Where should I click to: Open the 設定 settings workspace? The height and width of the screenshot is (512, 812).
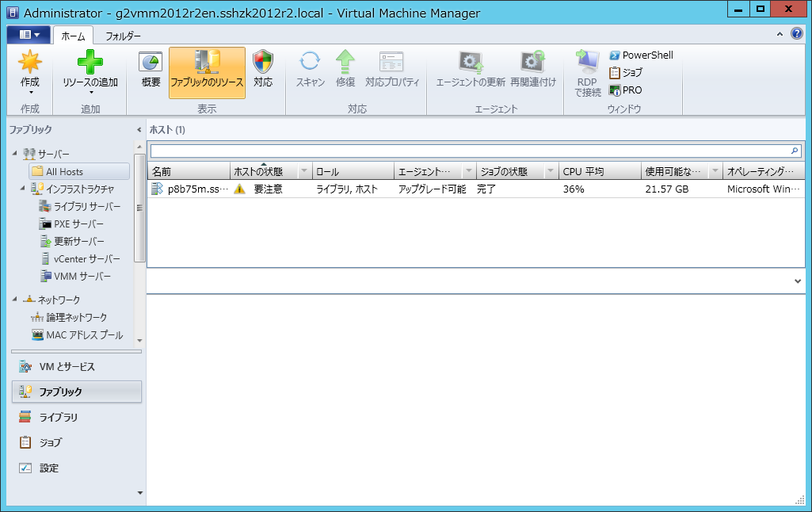click(x=77, y=468)
